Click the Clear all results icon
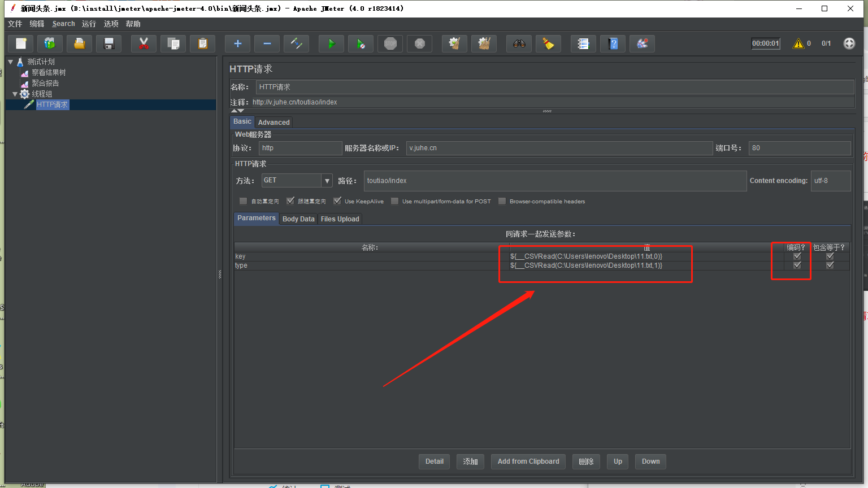868x488 pixels. tap(484, 43)
